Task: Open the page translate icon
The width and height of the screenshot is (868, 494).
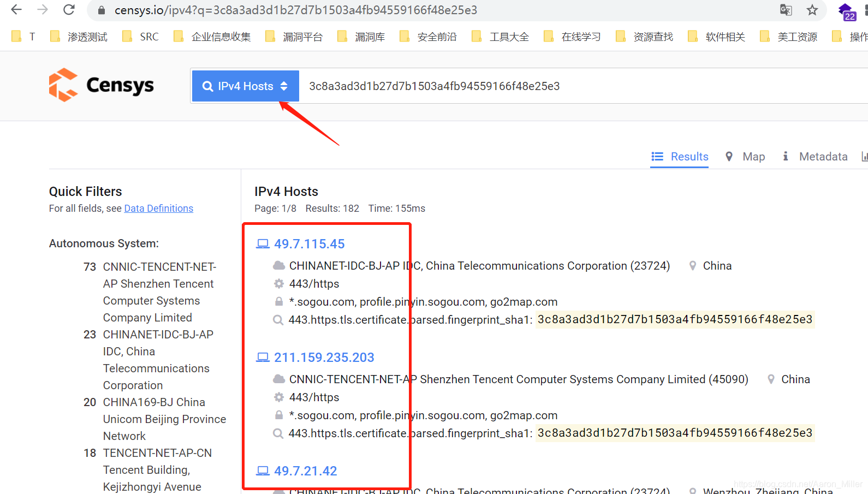Action: pos(786,10)
